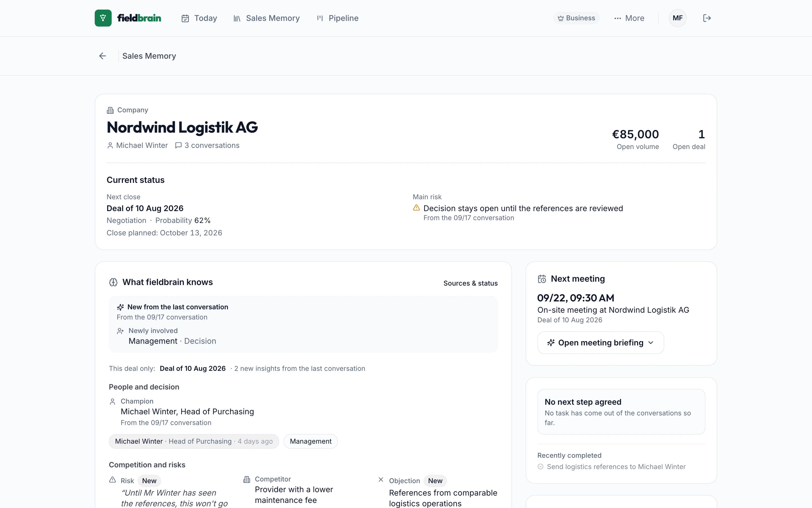Click the Probability 62% text

click(183, 220)
